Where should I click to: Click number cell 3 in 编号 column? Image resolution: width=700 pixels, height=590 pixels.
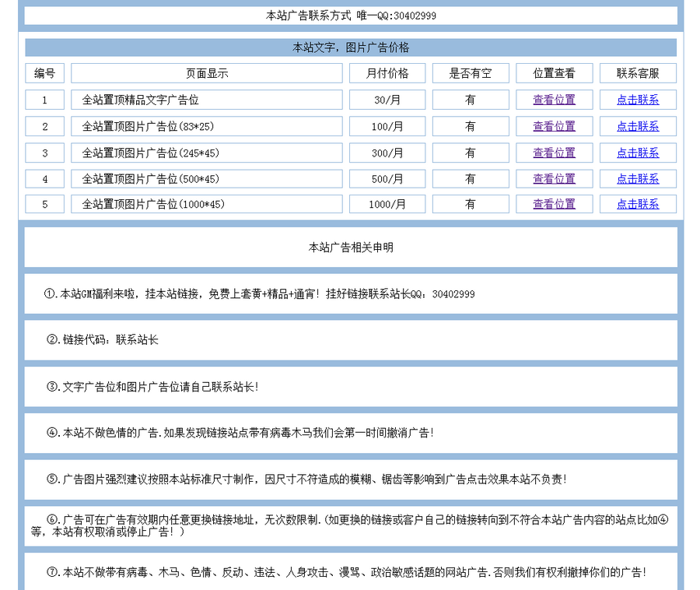click(x=44, y=153)
